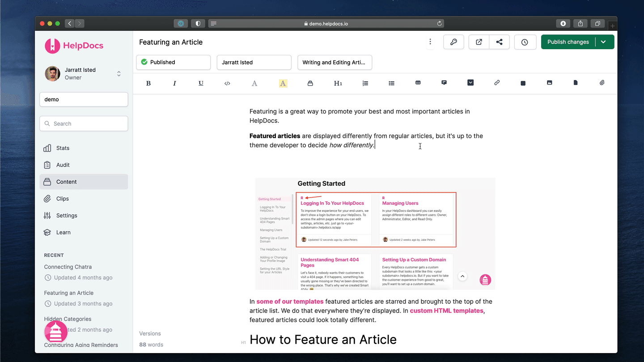644x362 pixels.
Task: Open the yellow highlight color tool
Action: coord(283,83)
